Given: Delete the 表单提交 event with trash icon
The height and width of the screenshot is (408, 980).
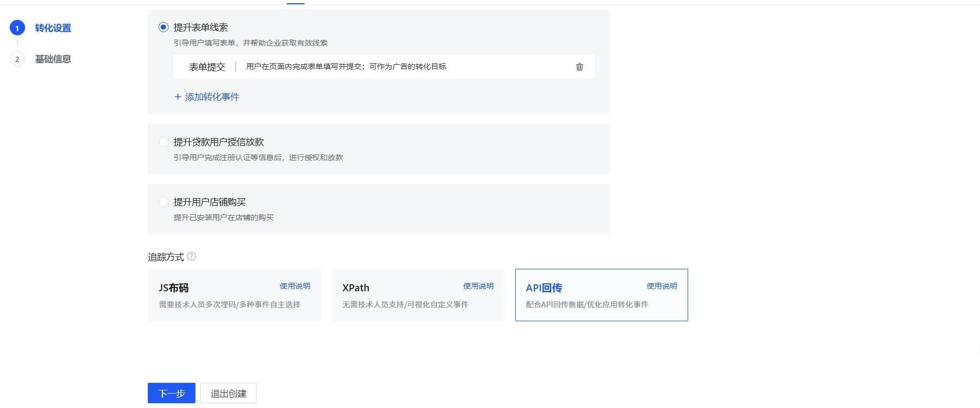Looking at the screenshot, I should [579, 67].
